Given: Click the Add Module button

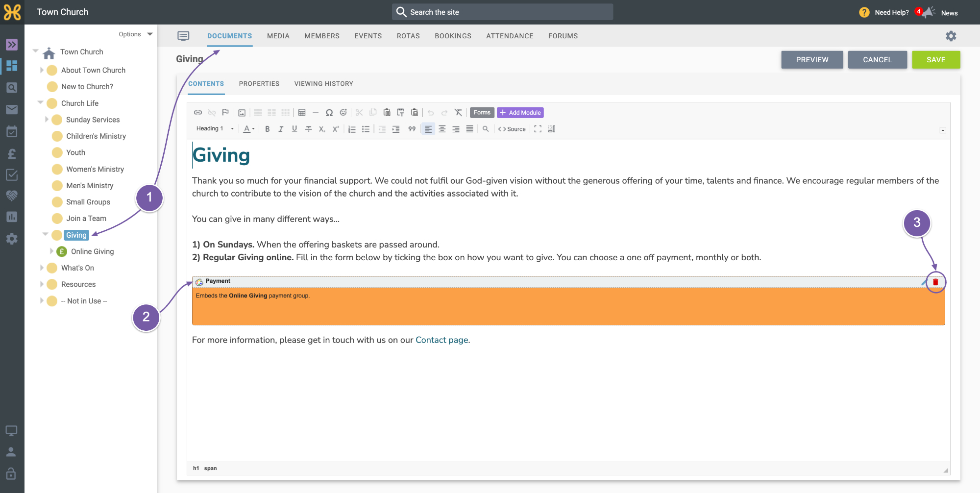Looking at the screenshot, I should pos(520,113).
